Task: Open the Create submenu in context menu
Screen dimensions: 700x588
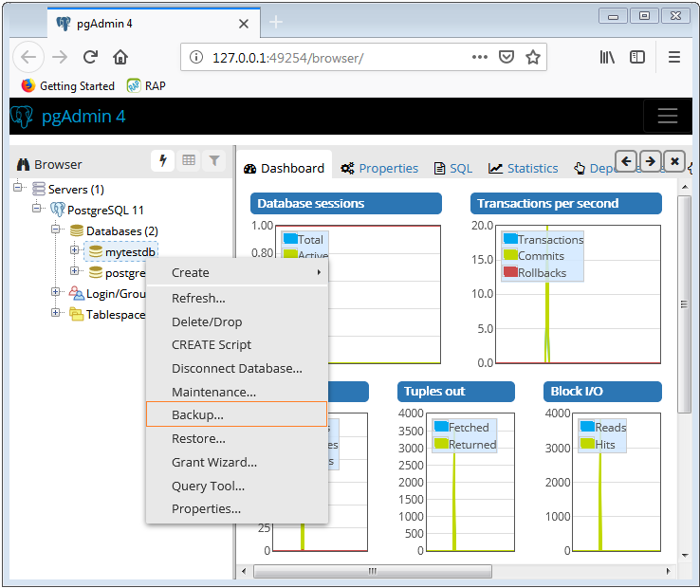Action: [x=237, y=272]
